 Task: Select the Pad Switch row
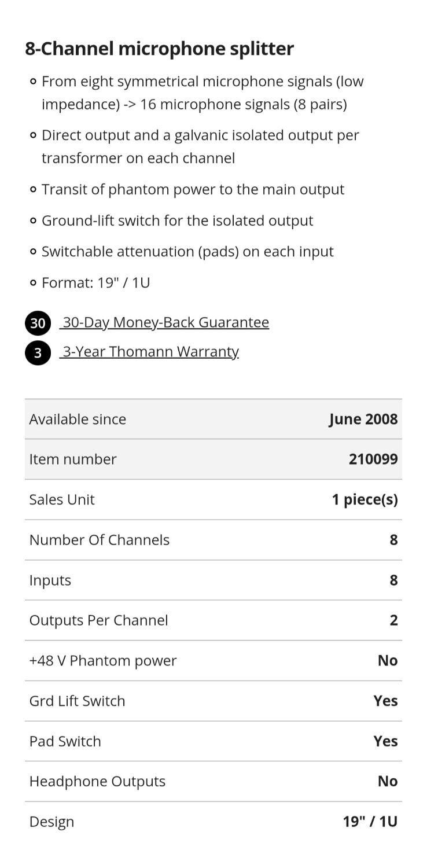213,741
